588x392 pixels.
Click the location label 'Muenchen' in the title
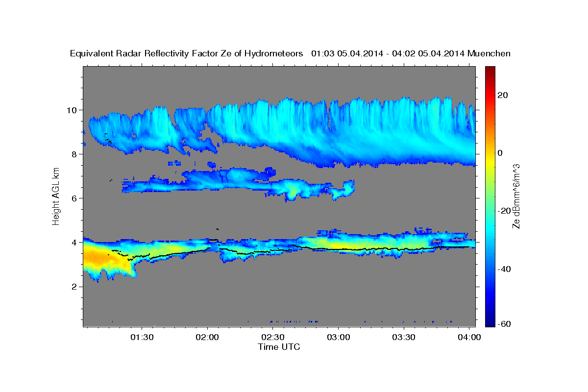point(489,54)
